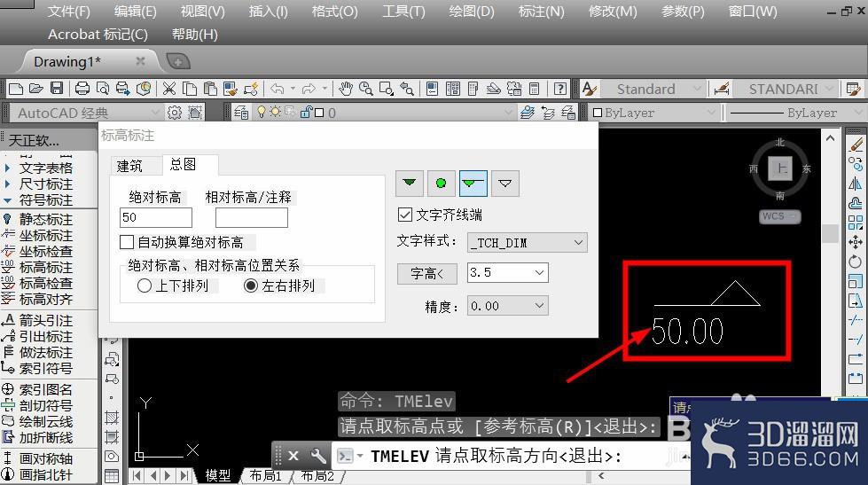Click 索引符号 in 天正 panel

point(46,368)
